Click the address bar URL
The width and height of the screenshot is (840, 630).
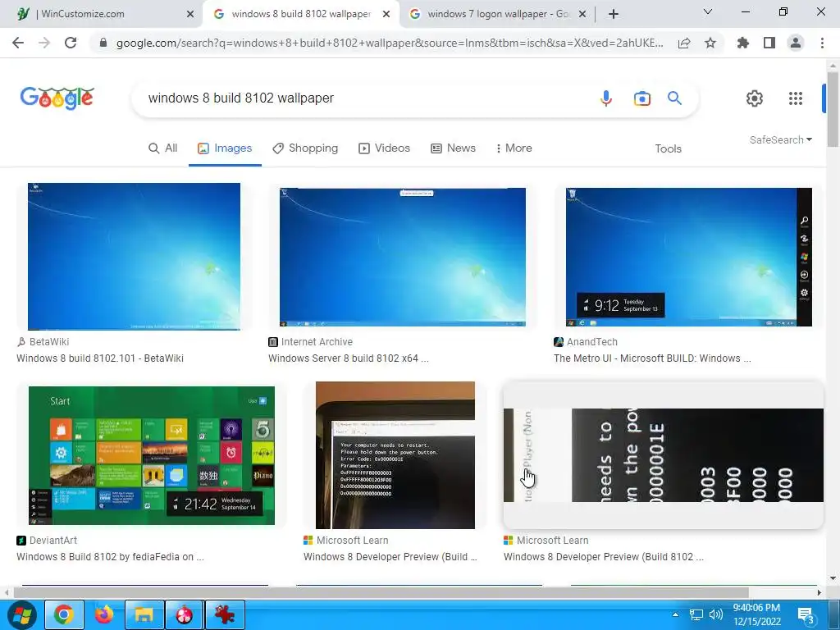tap(390, 43)
